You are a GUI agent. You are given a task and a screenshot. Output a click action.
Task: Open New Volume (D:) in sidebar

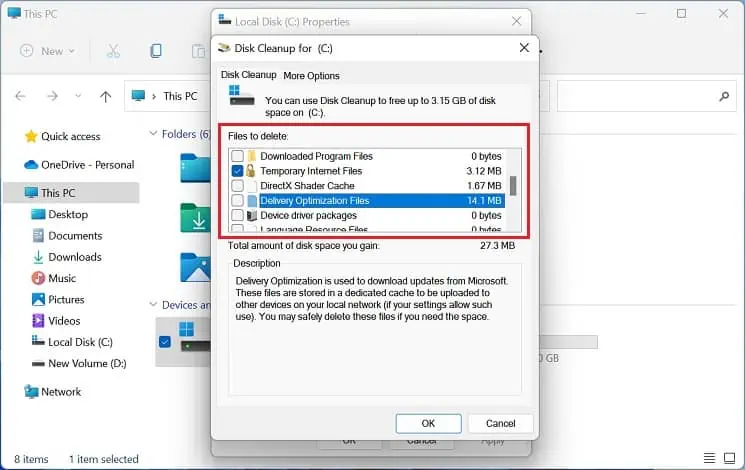87,364
